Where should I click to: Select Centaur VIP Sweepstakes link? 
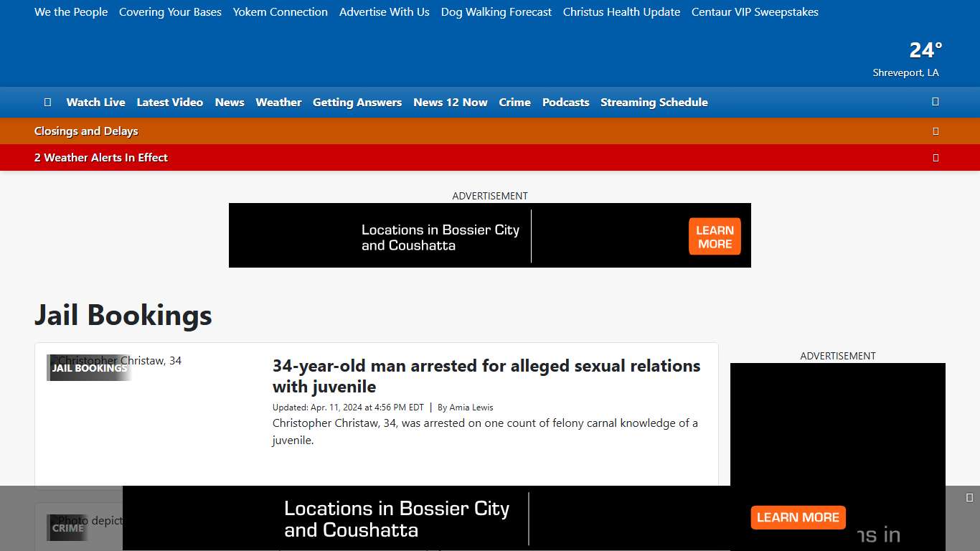tap(755, 11)
